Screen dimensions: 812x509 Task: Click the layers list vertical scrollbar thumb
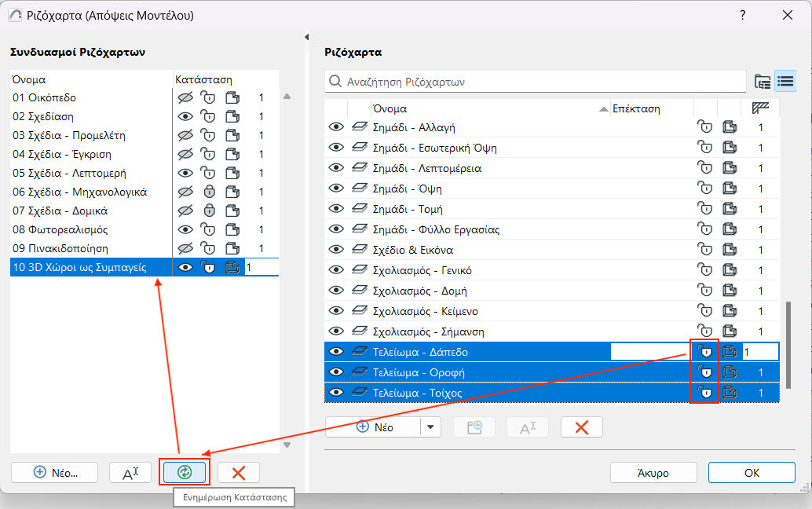click(x=788, y=345)
